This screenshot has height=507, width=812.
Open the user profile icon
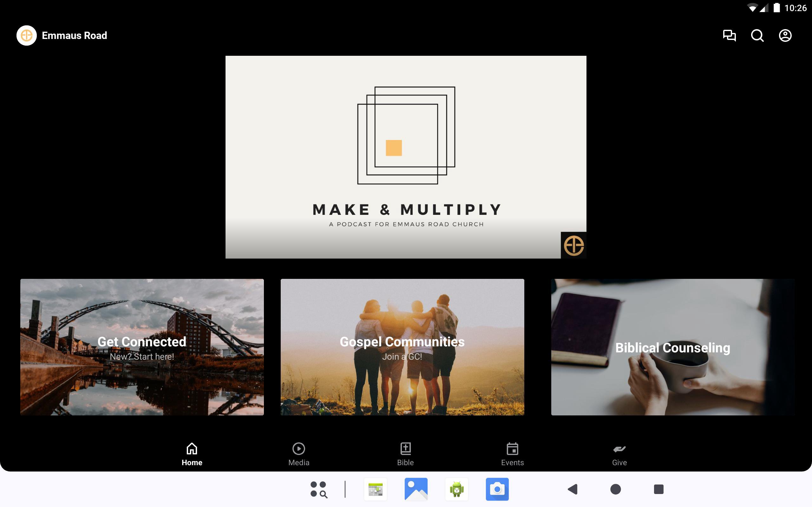pos(785,35)
